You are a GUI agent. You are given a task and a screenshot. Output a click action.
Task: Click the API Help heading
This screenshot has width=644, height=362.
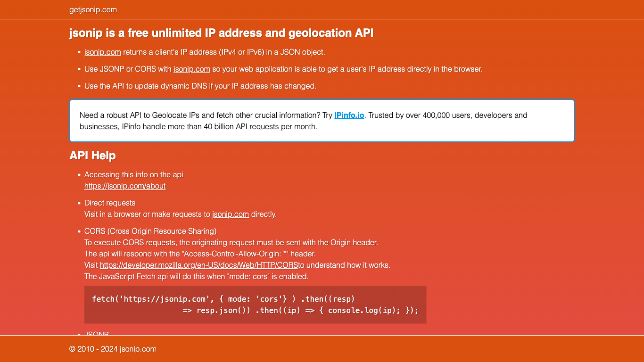click(92, 156)
